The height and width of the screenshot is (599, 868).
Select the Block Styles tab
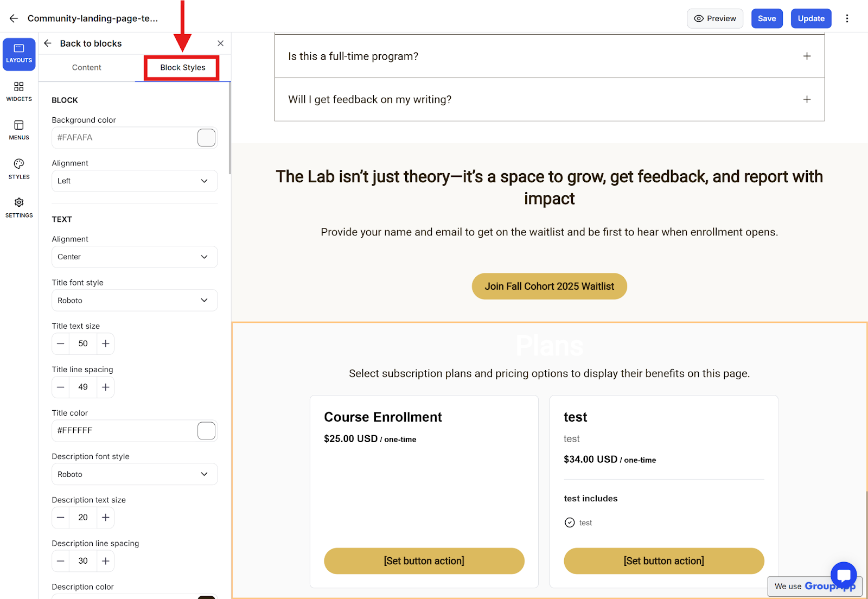[183, 68]
